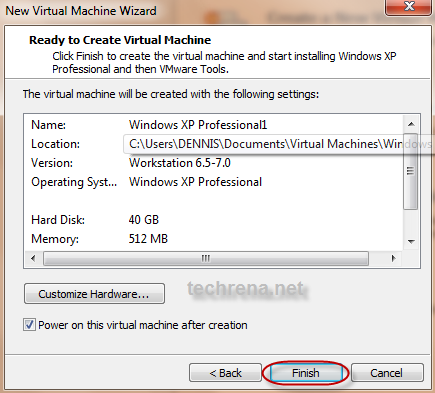This screenshot has height=393, width=435.
Task: Click the 'Location:' label
Action: [x=55, y=144]
